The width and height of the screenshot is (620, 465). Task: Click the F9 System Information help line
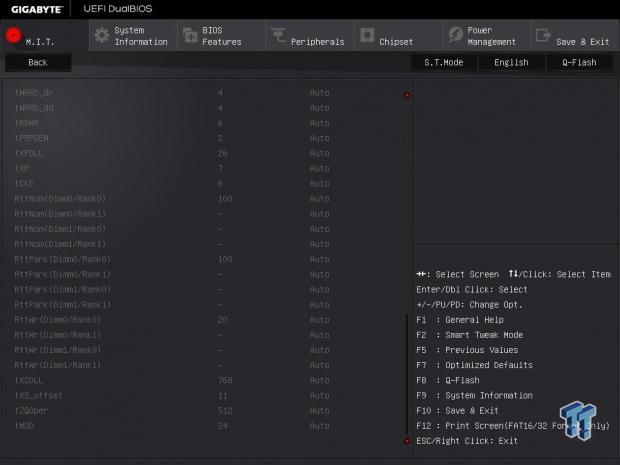point(474,395)
